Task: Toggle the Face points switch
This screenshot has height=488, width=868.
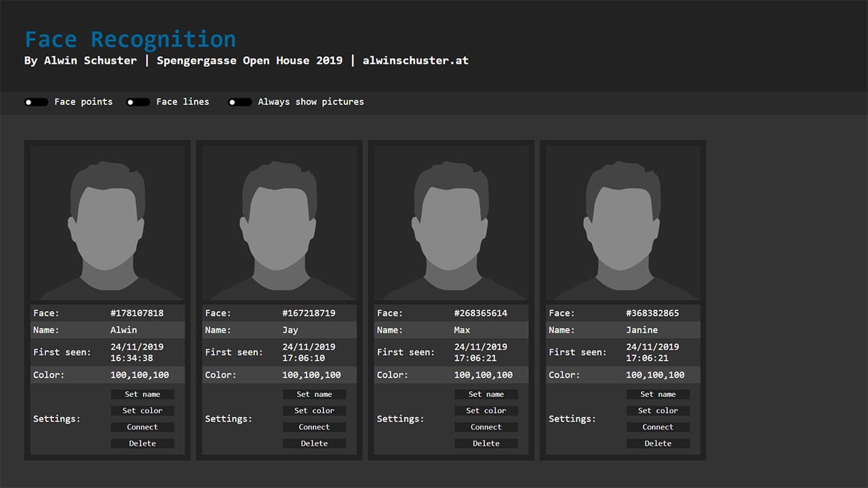Action: (x=36, y=102)
